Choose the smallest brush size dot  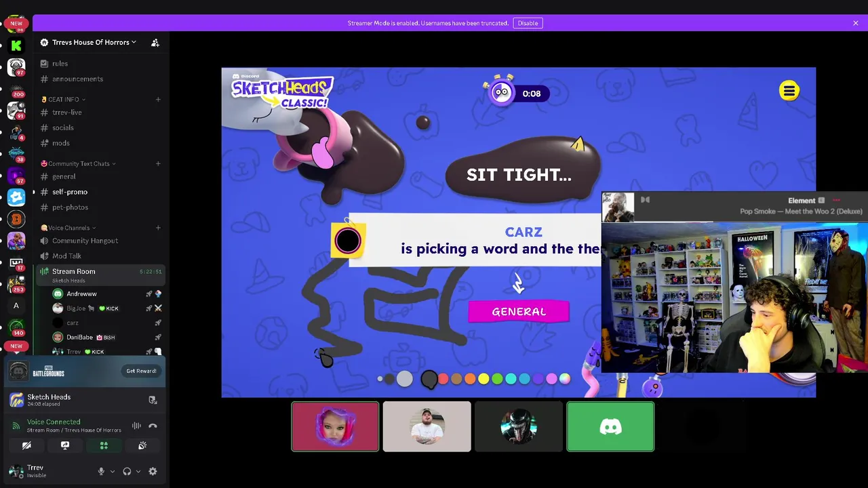tap(380, 379)
